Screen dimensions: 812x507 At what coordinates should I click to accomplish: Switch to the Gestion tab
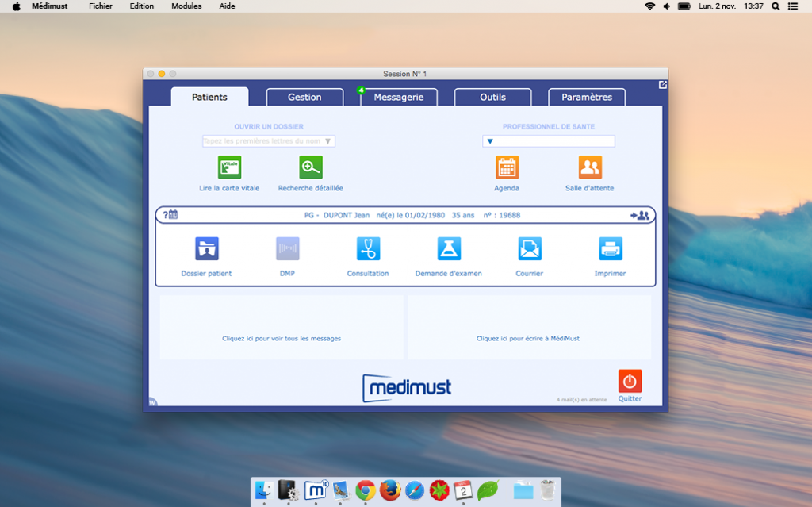[305, 97]
